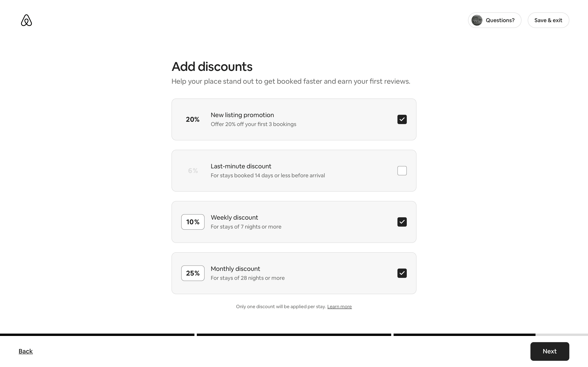Edit the 25% monthly discount field

click(x=193, y=273)
